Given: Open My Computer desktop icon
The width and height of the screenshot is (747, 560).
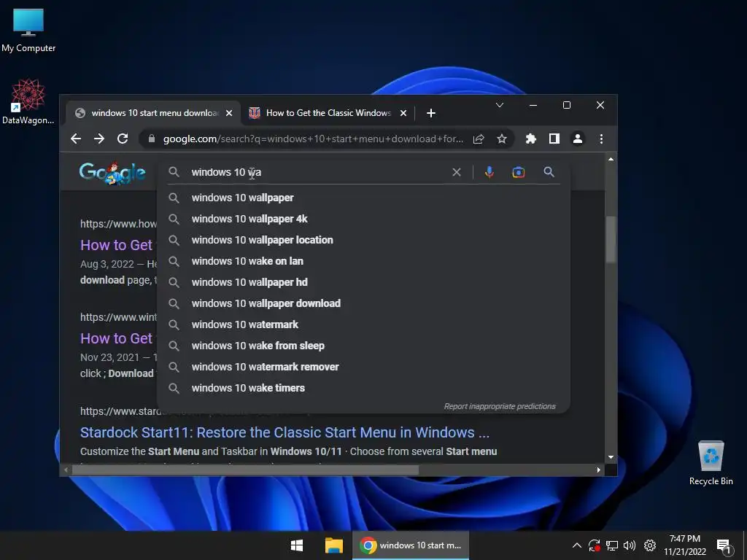Looking at the screenshot, I should tap(28, 30).
